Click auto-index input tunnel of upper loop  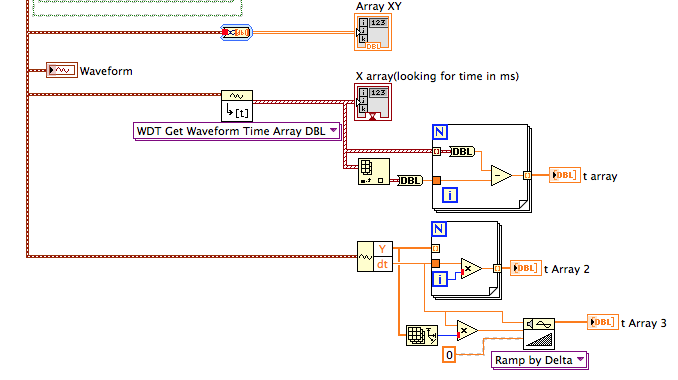[x=436, y=151]
